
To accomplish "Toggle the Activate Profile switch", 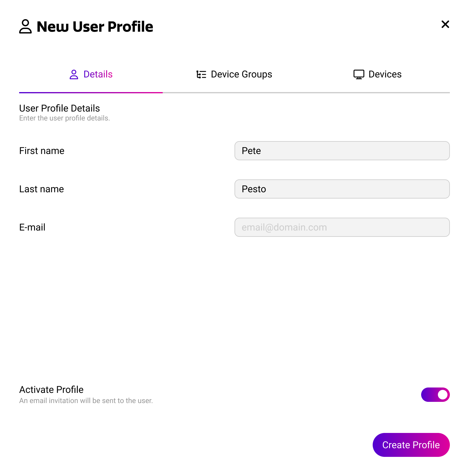I will (x=435, y=395).
